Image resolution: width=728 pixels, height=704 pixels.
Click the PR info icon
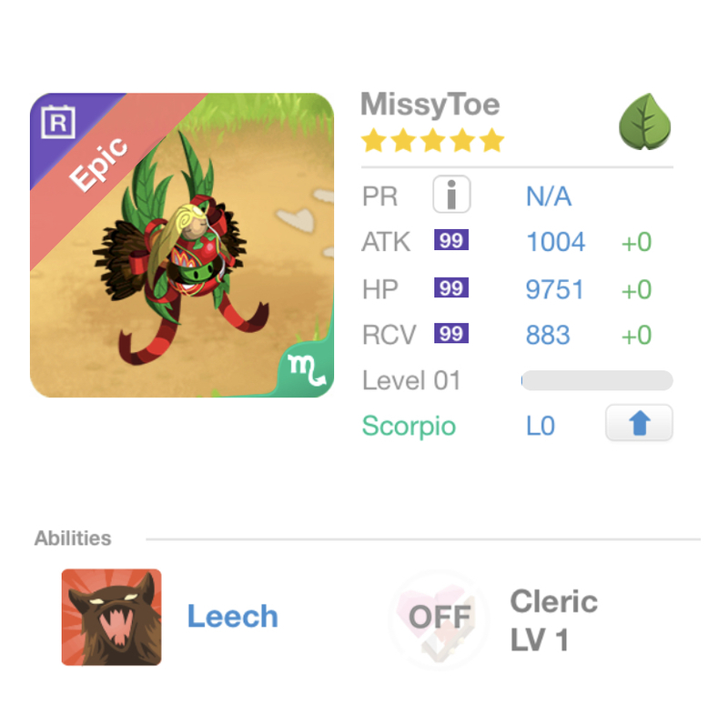point(450,195)
